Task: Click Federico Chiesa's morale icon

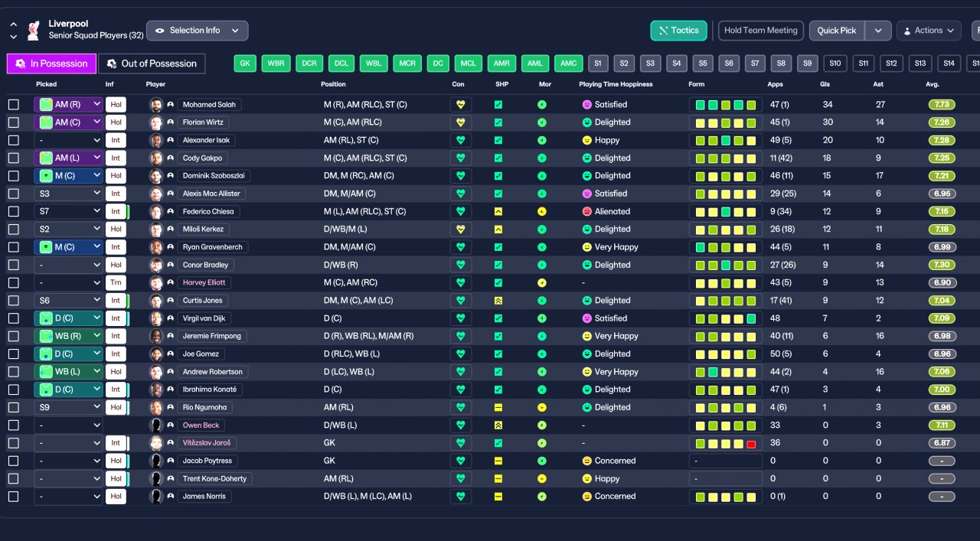Action: click(x=542, y=211)
